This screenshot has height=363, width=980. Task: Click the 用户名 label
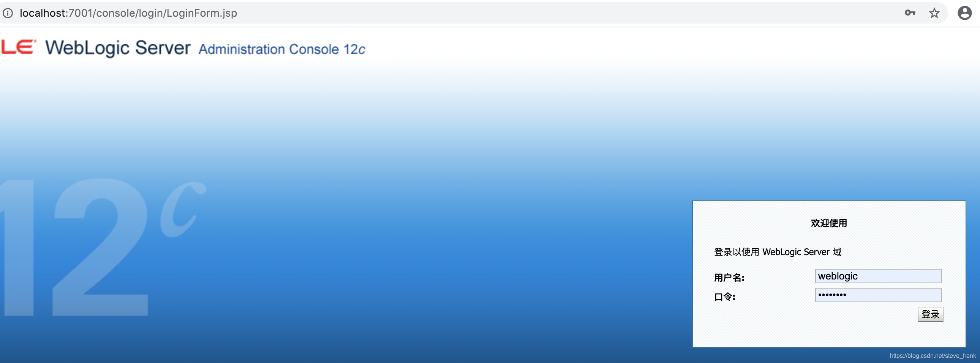pos(729,278)
